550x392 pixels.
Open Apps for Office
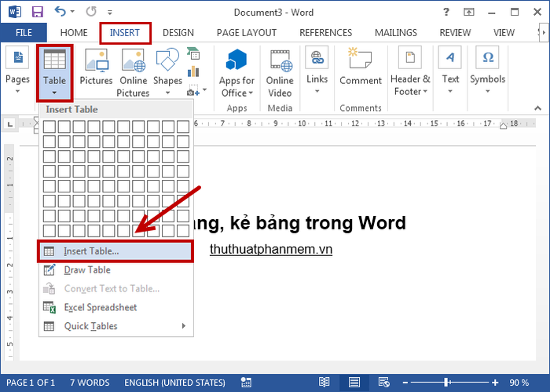[236, 73]
